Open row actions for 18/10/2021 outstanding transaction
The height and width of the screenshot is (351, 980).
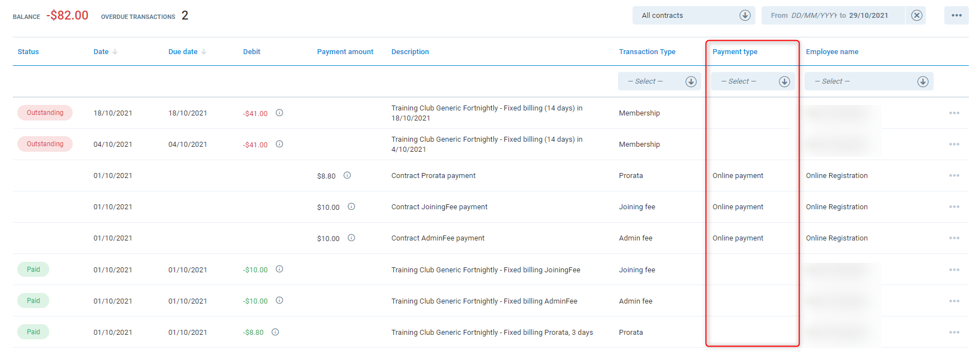[954, 113]
